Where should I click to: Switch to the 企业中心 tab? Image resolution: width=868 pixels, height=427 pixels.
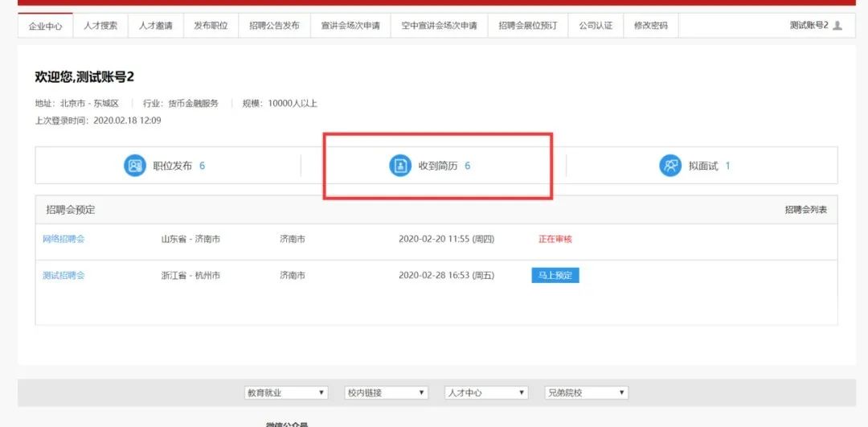coord(45,26)
